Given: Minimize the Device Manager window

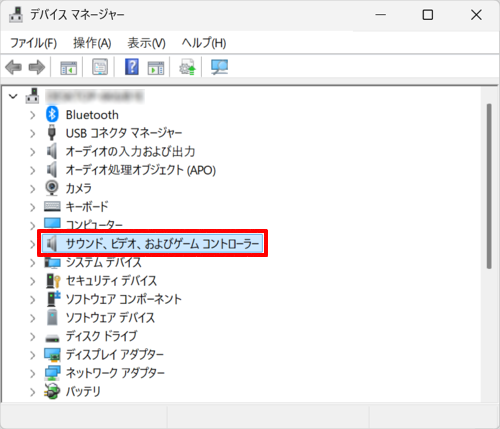Looking at the screenshot, I should pos(380,15).
